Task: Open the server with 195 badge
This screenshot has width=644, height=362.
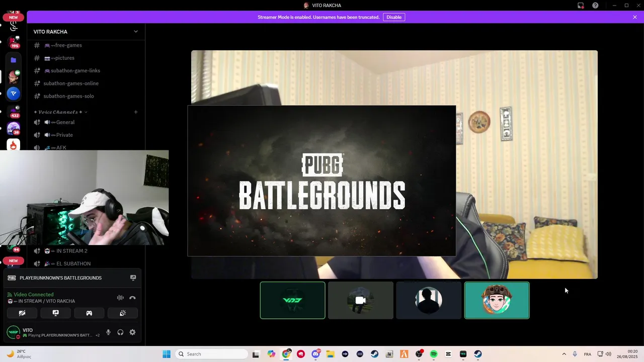Action: [14, 42]
